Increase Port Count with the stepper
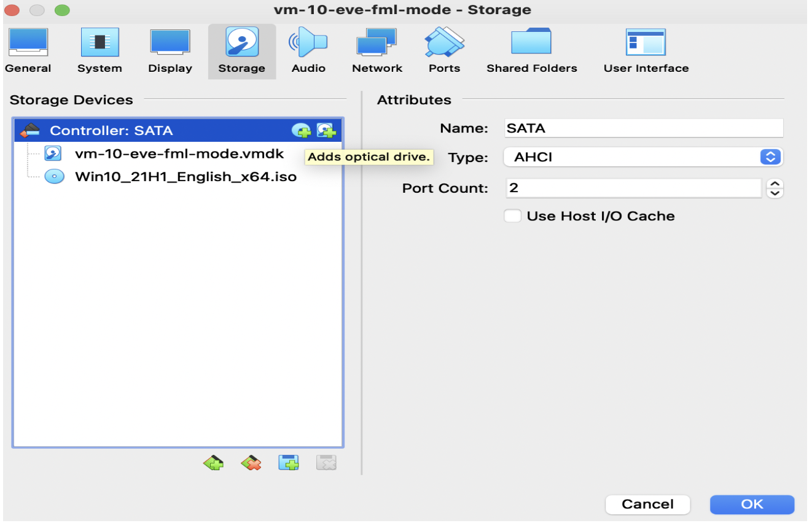The width and height of the screenshot is (812, 523). [x=775, y=184]
